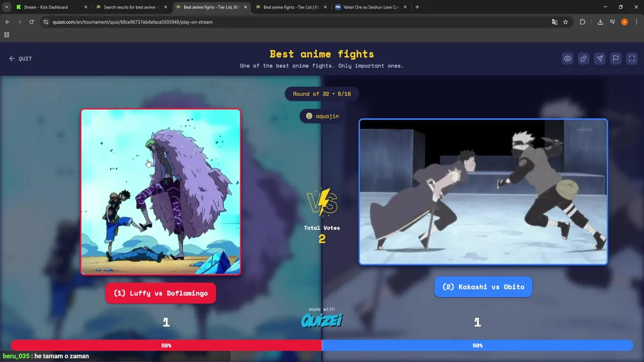
Task: Open the tab search dropdown
Action: pos(6,7)
